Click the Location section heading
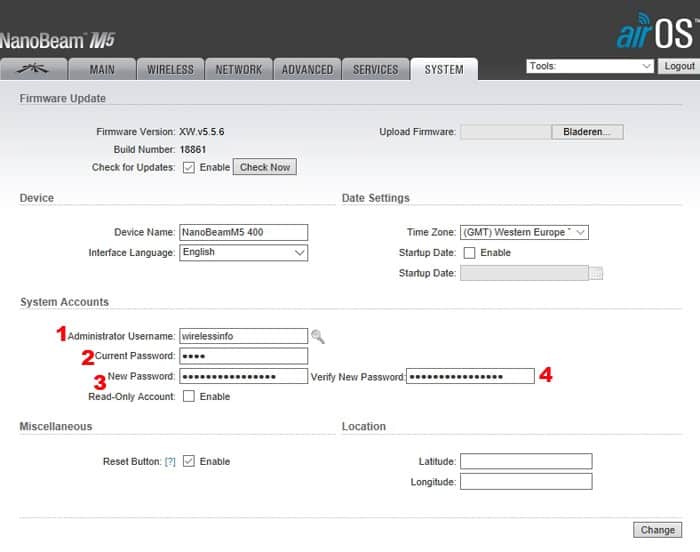This screenshot has height=552, width=700. (364, 427)
